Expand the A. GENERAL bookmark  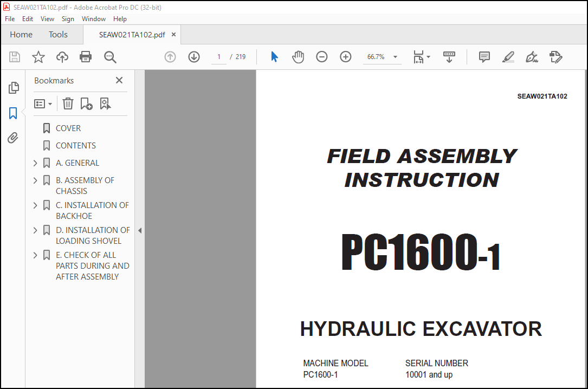tap(35, 163)
